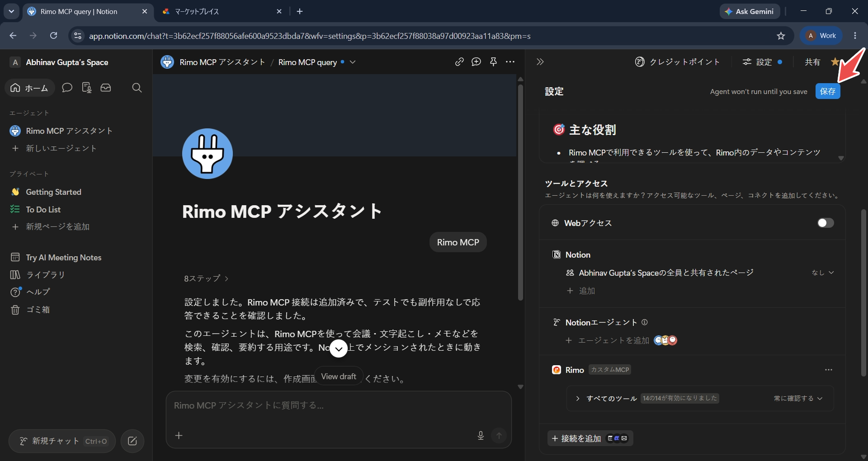Open the 常に確認する dropdown
This screenshot has height=461, width=868.
[x=798, y=398]
